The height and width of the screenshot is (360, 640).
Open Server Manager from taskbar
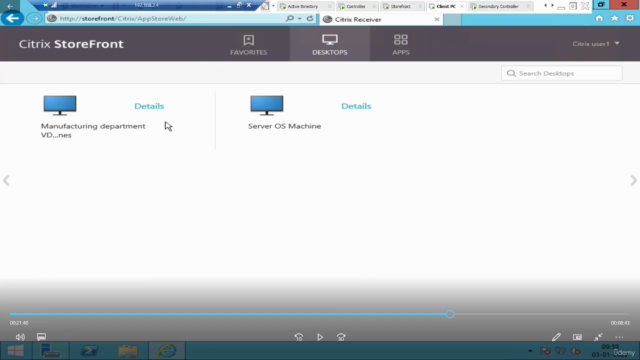(x=51, y=351)
